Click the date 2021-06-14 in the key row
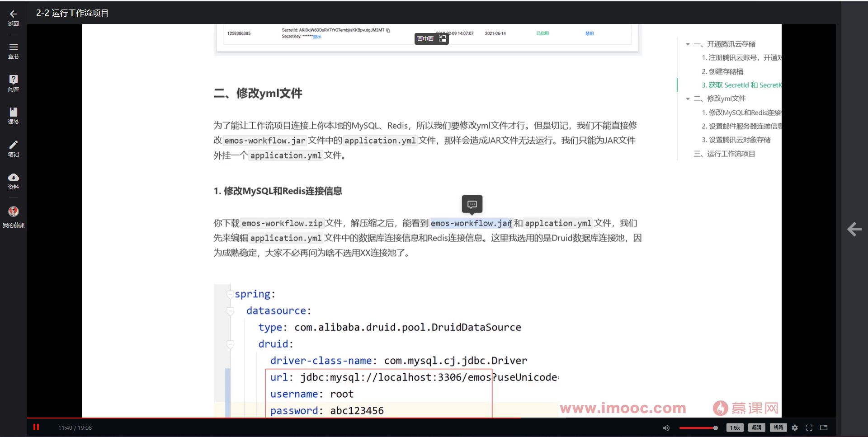 click(495, 33)
